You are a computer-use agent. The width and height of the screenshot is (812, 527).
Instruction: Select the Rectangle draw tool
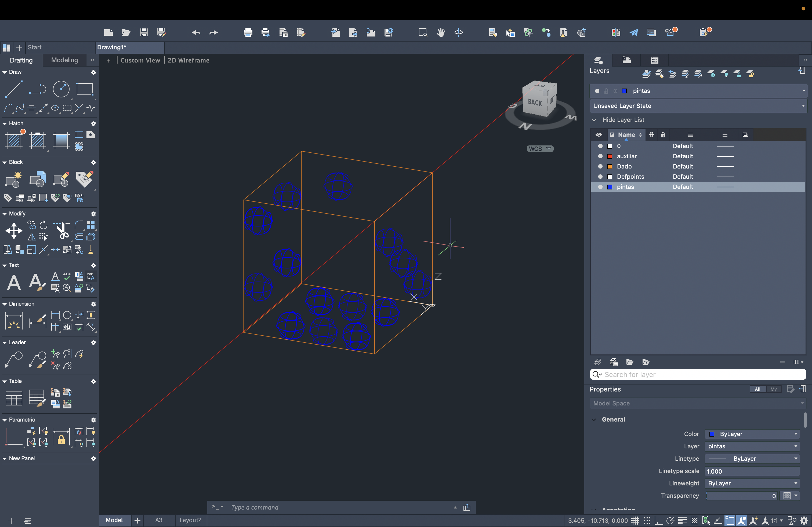pyautogui.click(x=85, y=89)
